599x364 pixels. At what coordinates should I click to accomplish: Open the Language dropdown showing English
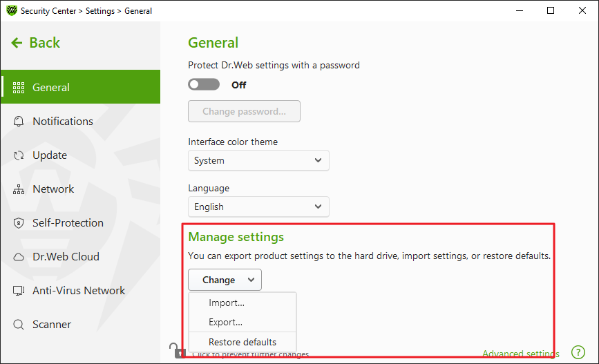click(x=258, y=207)
